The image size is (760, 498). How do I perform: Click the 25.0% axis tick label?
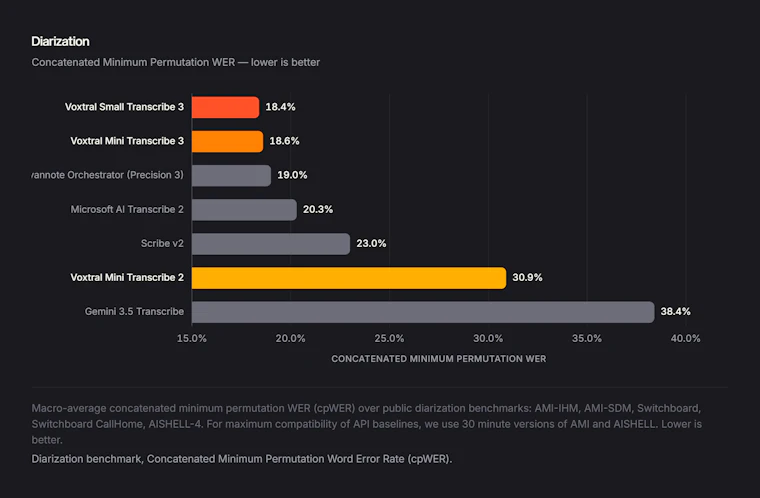[389, 338]
